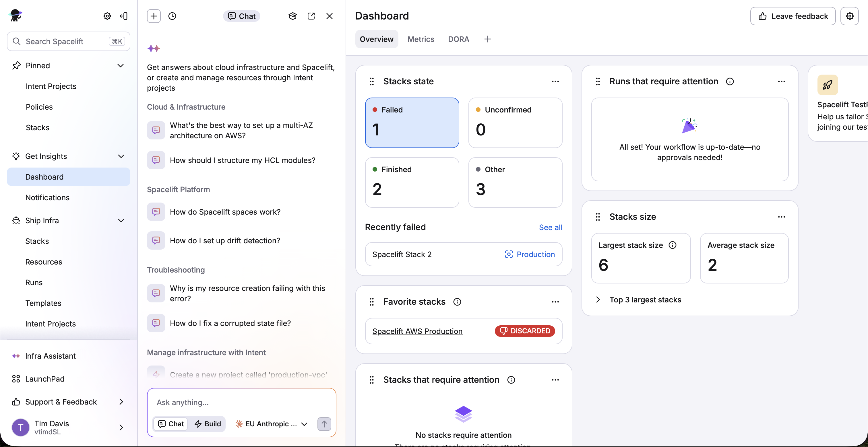Open Resources under Ship Infra

(68, 262)
